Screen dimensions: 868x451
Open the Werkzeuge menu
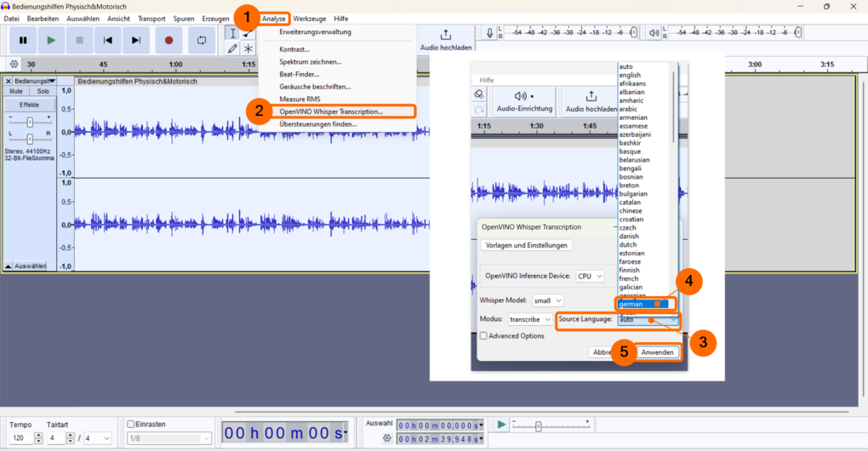coord(310,19)
